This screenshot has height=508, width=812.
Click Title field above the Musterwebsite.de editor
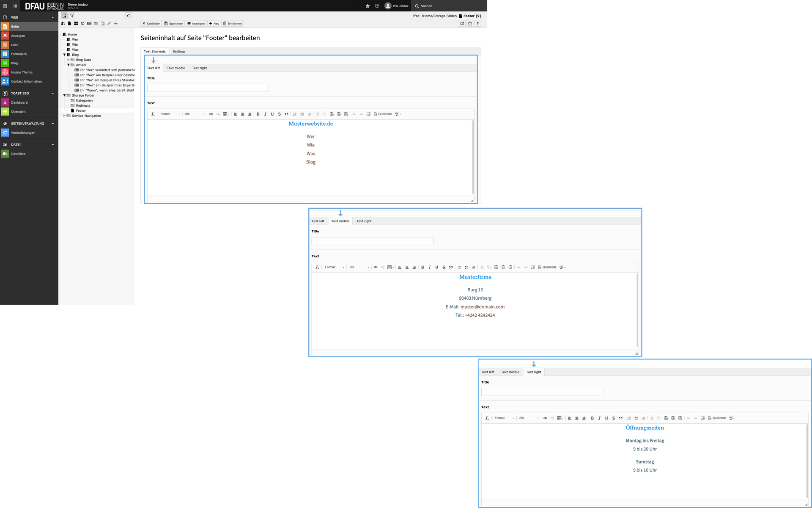(208, 88)
